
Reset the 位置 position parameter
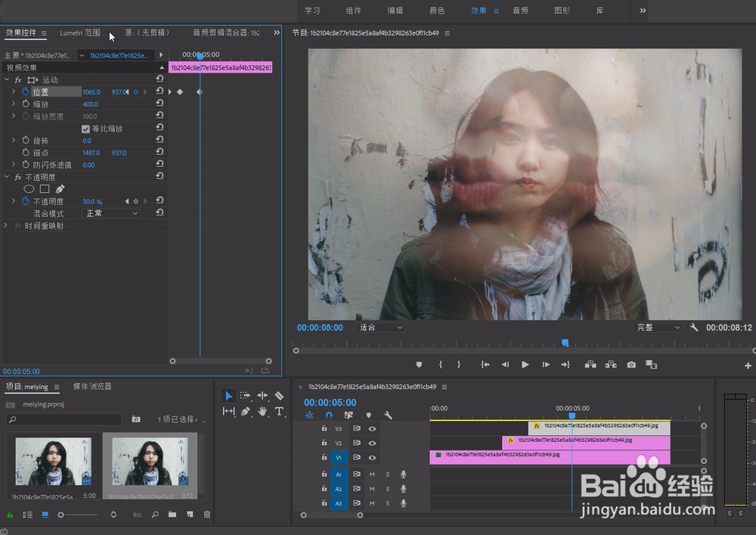click(160, 91)
